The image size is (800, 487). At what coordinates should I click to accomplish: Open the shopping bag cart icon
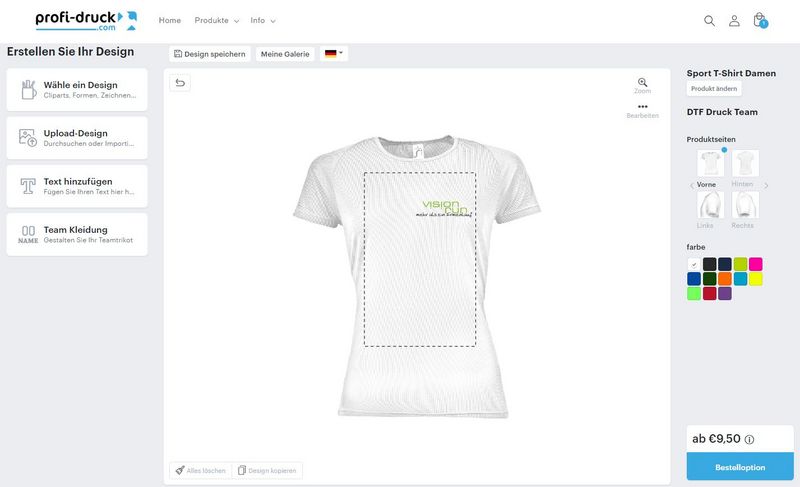[760, 20]
